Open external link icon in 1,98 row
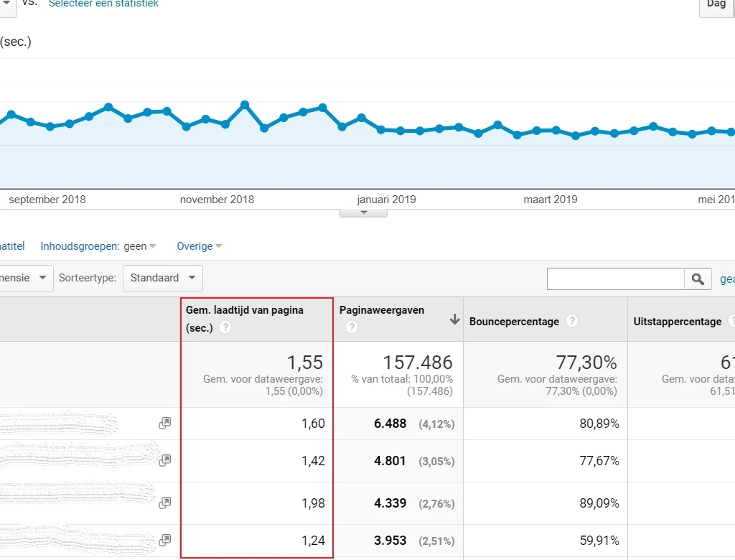This screenshot has height=560, width=735. tap(165, 503)
